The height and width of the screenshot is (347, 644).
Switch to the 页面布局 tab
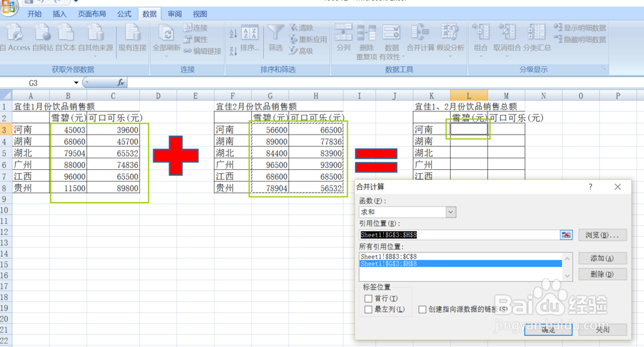92,14
